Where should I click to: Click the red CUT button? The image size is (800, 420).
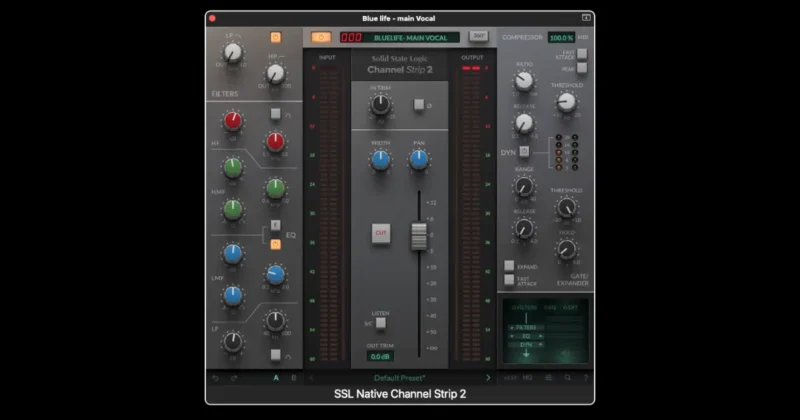[x=381, y=233]
